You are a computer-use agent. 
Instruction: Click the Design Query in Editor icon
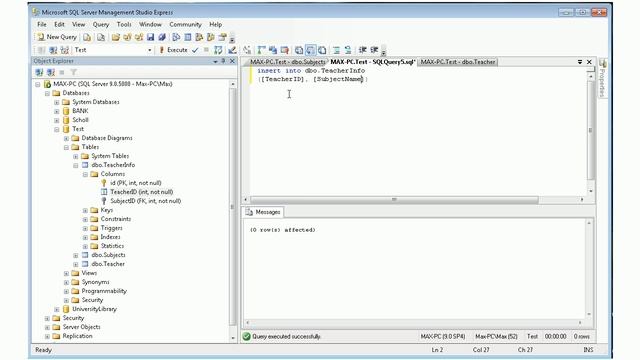point(232,50)
